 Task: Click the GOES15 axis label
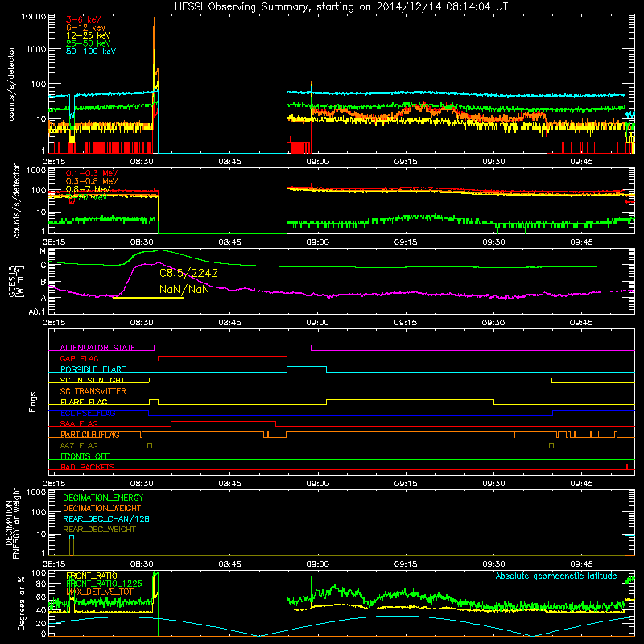pyautogui.click(x=12, y=281)
